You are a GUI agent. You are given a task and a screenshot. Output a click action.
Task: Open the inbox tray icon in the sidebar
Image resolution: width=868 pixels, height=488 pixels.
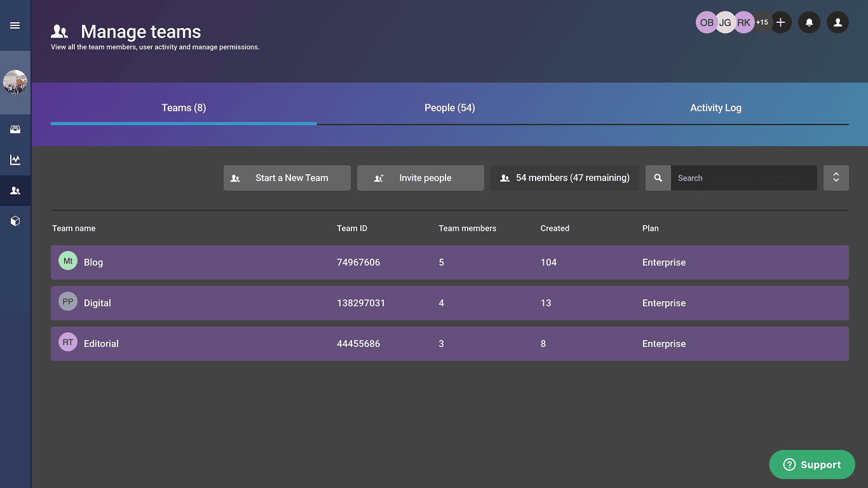(x=15, y=130)
